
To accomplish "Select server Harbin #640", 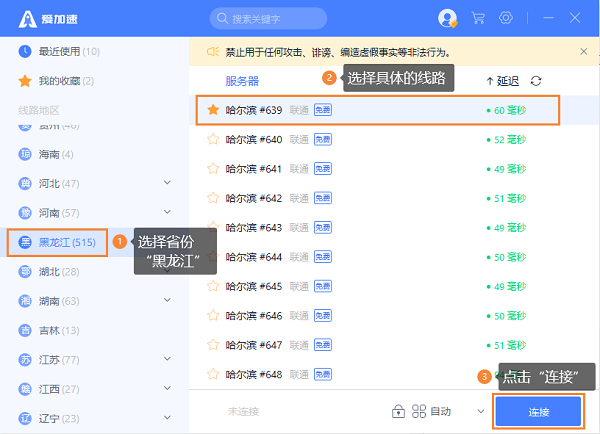I will [394, 139].
